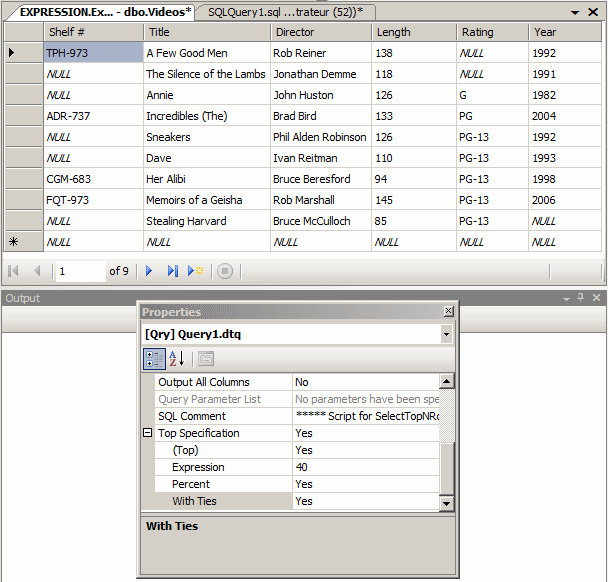Jump to last record icon

(x=173, y=271)
